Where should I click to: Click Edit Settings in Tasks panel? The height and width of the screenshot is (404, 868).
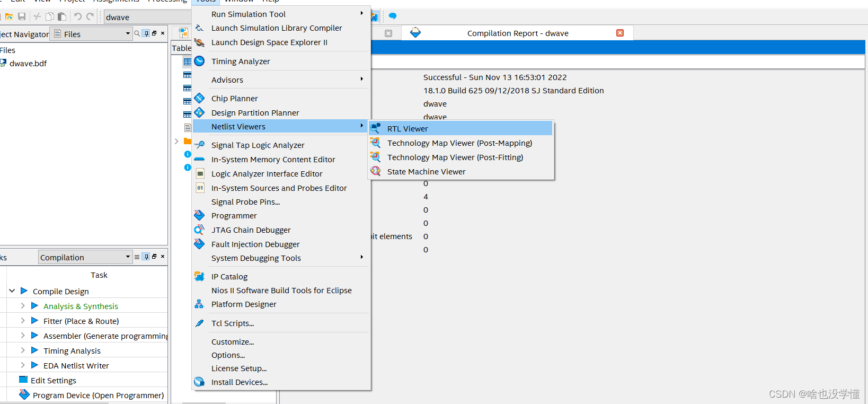54,381
